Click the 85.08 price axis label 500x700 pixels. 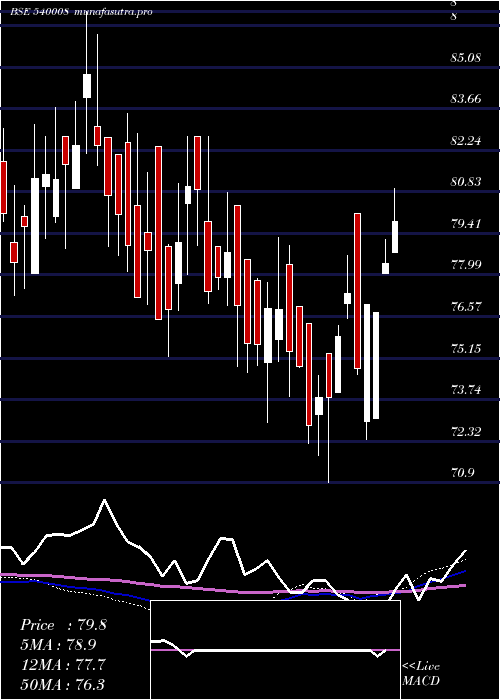466,58
